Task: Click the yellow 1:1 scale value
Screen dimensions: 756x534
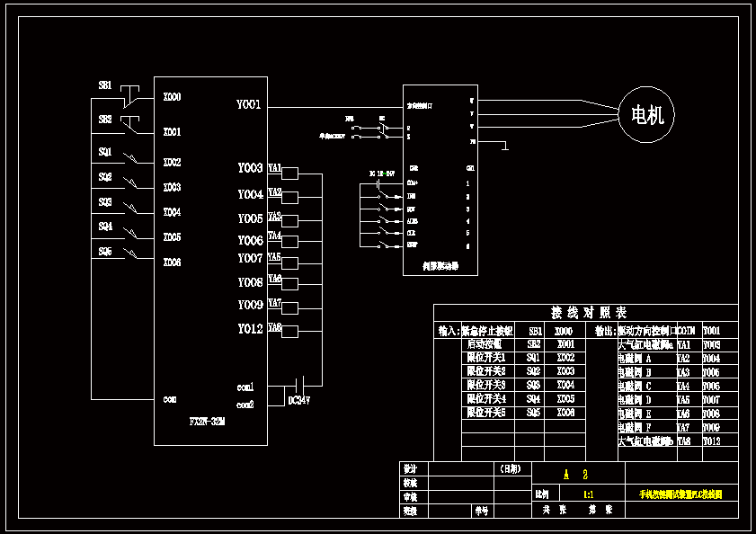Action: [589, 494]
